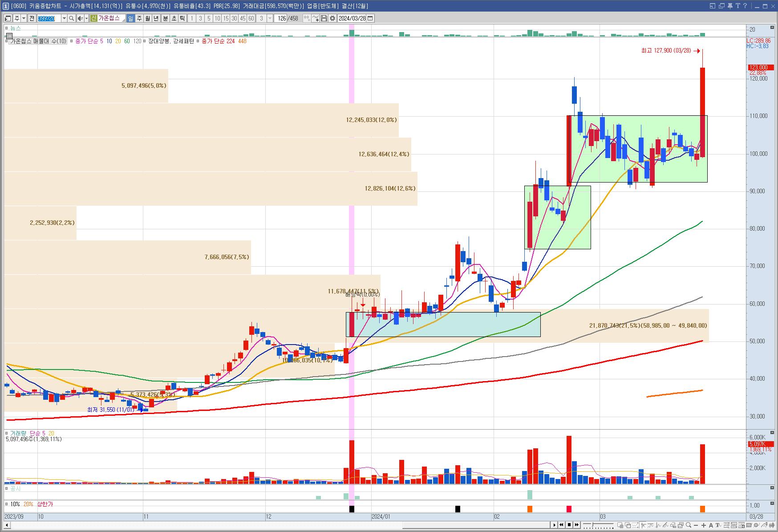Select the 월 (monthly) period button

pyautogui.click(x=147, y=18)
